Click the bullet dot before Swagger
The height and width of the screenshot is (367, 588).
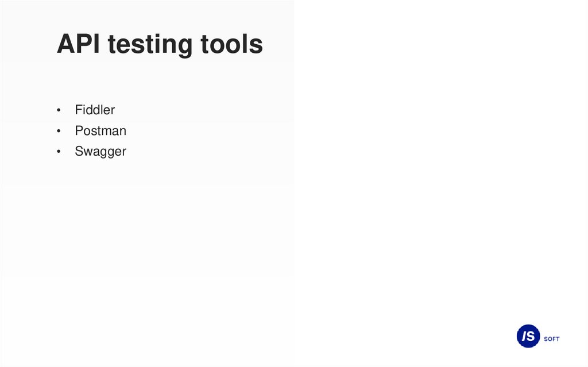coord(58,152)
